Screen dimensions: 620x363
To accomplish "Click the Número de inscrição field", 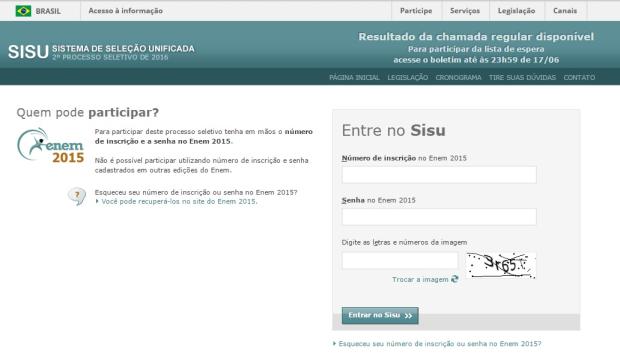I will [x=439, y=175].
